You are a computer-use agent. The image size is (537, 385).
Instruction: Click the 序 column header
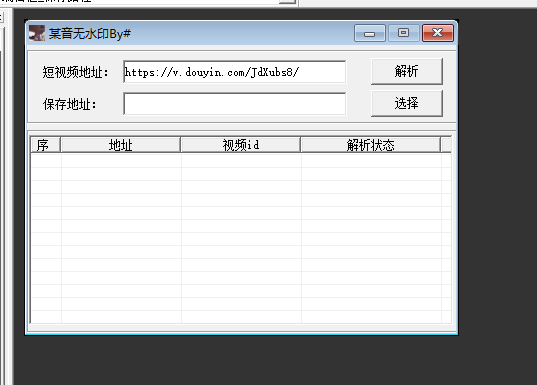46,145
